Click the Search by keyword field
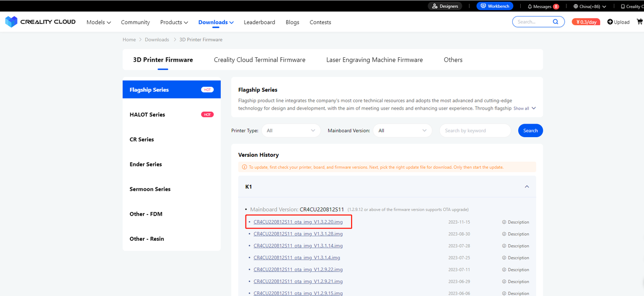The image size is (644, 296). coord(475,131)
